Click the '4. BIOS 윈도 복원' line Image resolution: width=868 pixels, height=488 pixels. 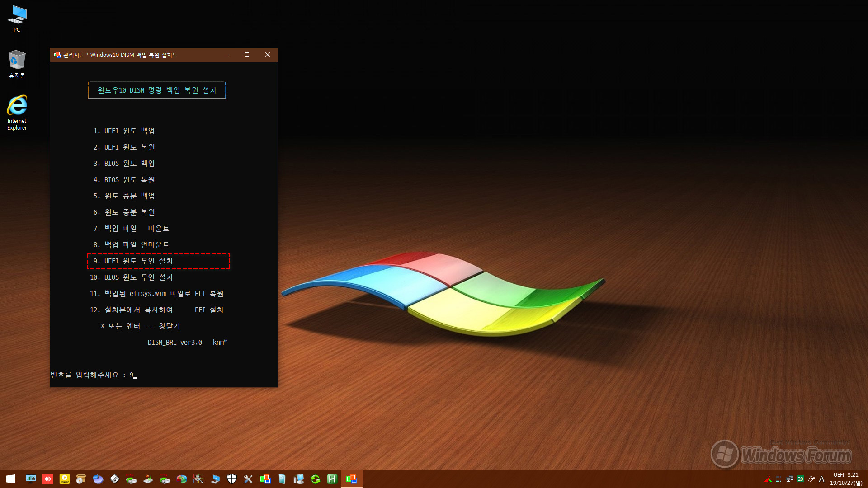point(124,180)
